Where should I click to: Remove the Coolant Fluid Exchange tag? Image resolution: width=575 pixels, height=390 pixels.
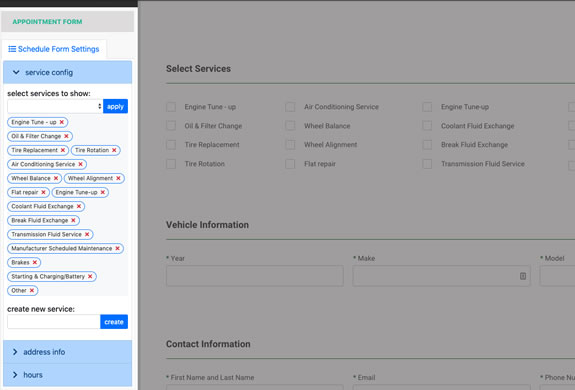78,206
